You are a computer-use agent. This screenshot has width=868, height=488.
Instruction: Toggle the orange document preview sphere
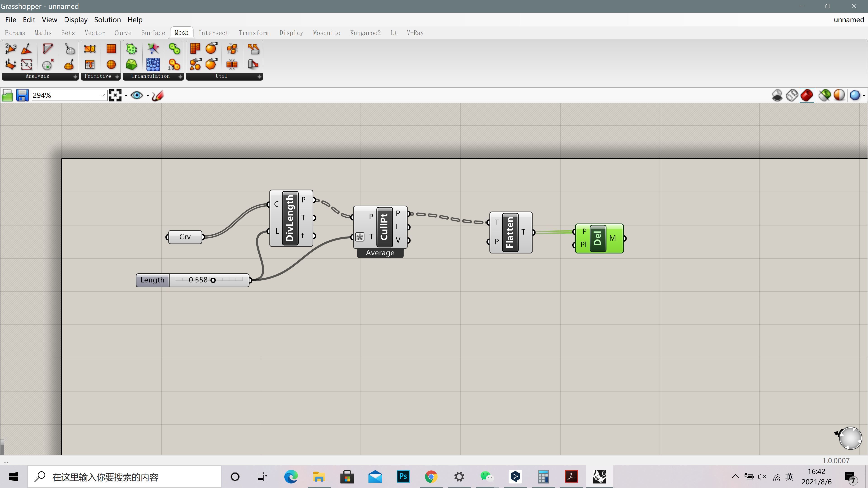(x=839, y=95)
